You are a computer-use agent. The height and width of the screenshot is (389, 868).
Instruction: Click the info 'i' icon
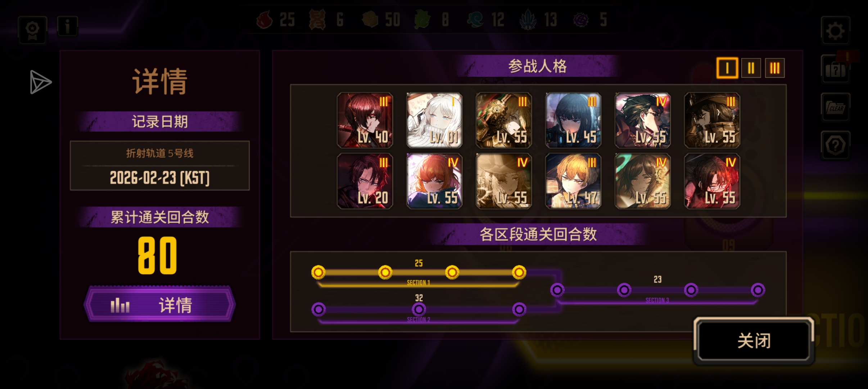tap(67, 26)
